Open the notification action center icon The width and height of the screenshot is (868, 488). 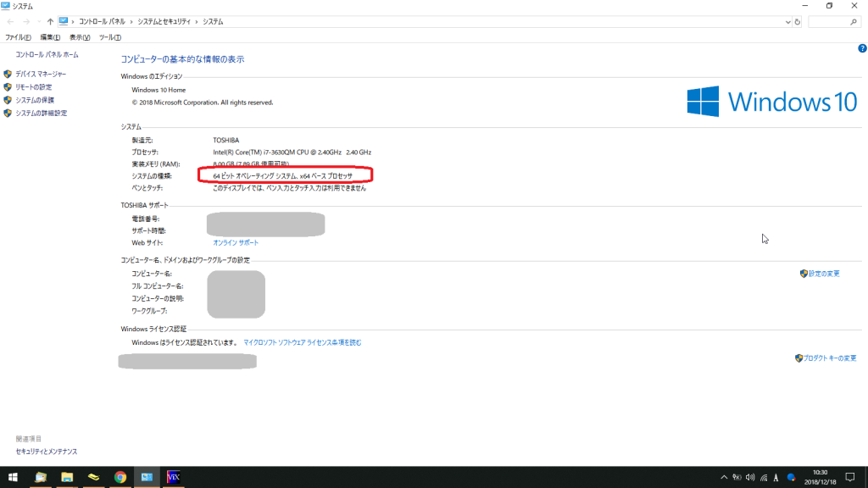coord(849,477)
